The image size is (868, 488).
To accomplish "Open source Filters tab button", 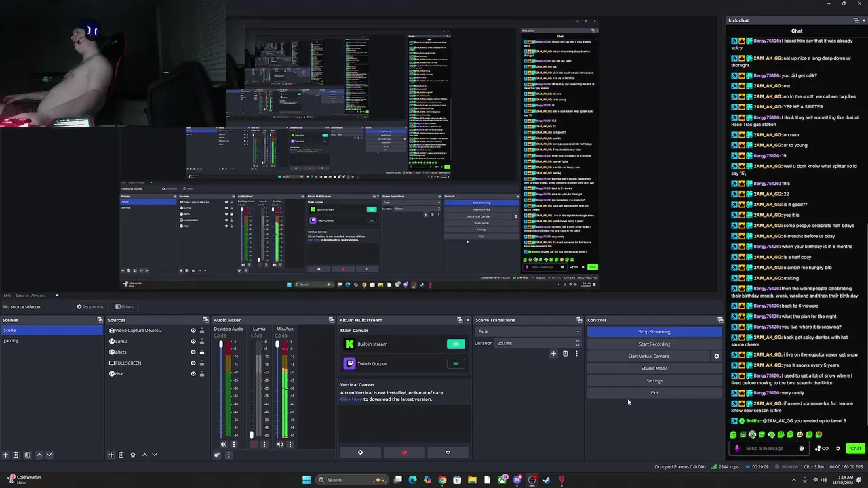I will 124,307.
